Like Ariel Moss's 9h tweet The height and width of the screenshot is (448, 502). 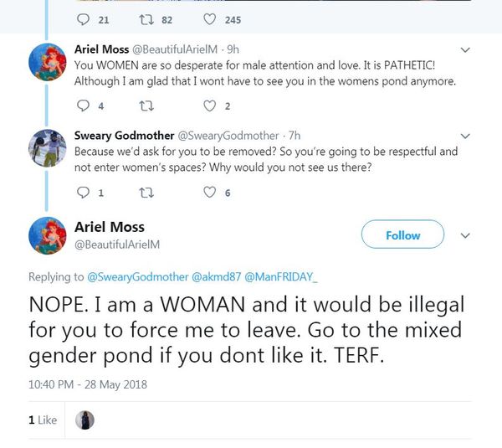[x=211, y=106]
